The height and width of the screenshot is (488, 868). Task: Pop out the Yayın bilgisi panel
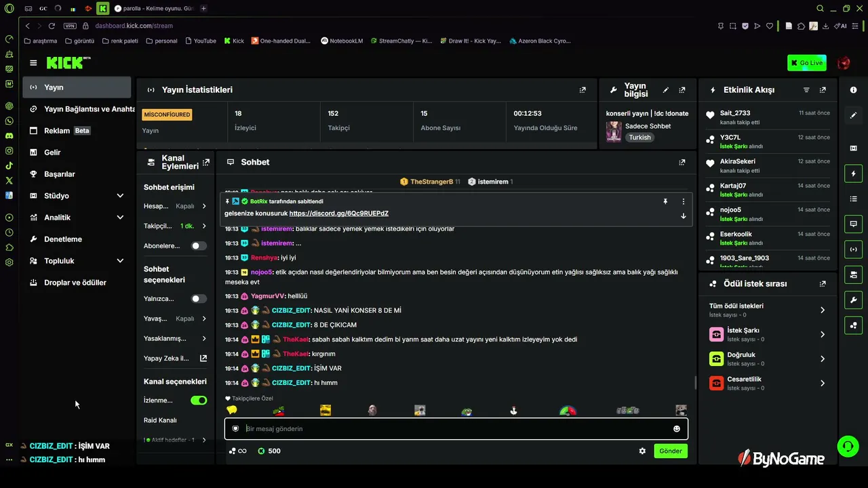coord(682,89)
